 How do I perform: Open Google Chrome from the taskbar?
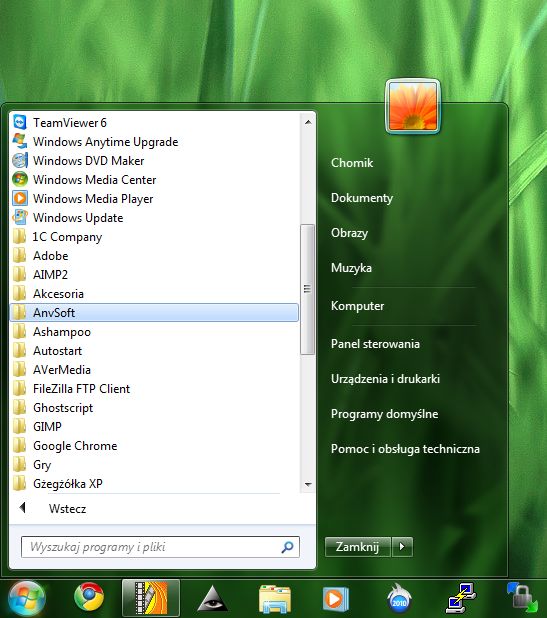(89, 598)
